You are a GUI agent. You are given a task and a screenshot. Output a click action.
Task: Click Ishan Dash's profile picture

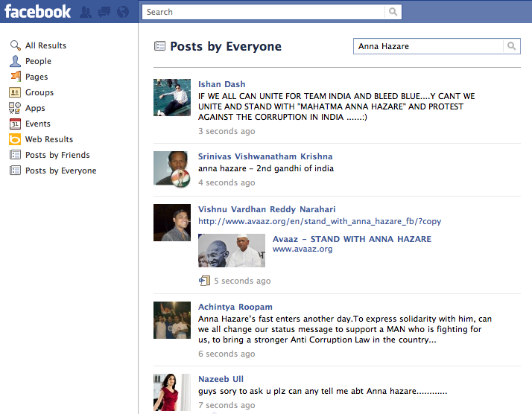(x=172, y=98)
